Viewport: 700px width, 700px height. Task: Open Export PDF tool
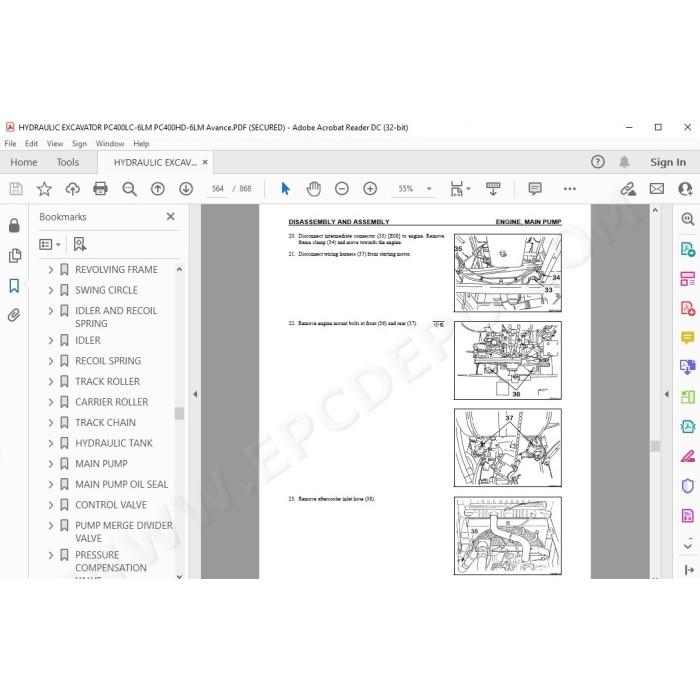click(x=688, y=249)
